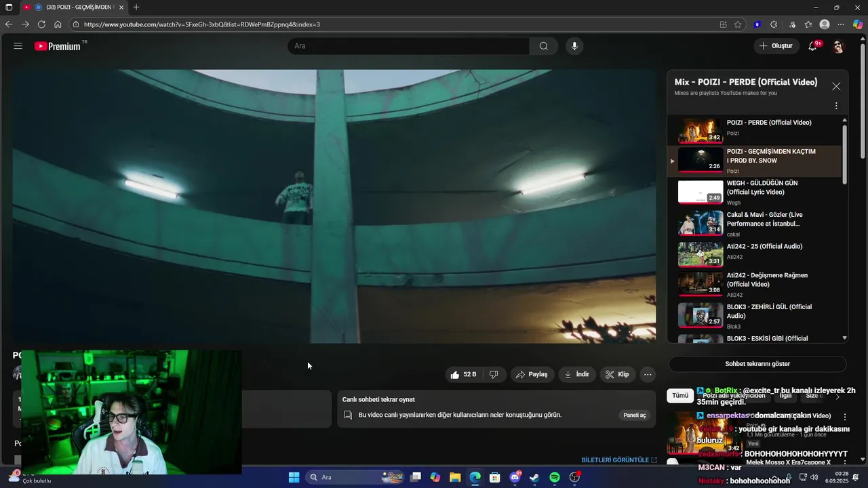Screen dimensions: 868x488
Task: Share the video via Paylaş
Action: click(x=532, y=374)
